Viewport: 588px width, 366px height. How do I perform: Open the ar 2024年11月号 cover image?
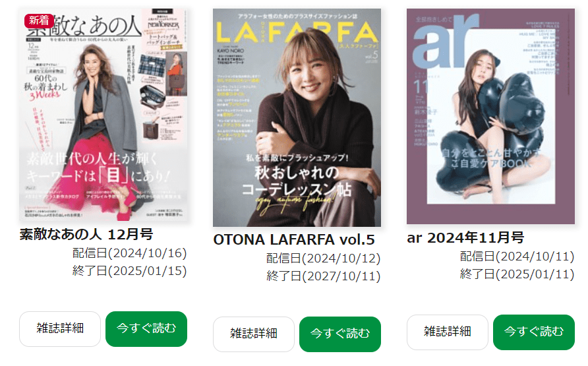[x=490, y=116]
